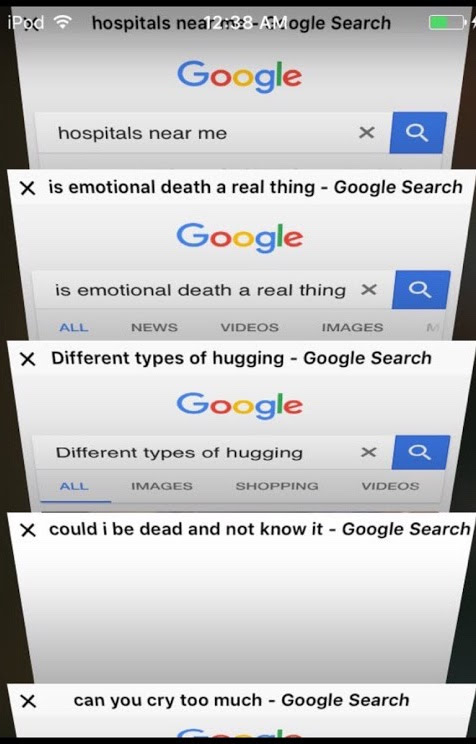476x744 pixels.
Task: Clear the 'Different types of hugging' query
Action: pyautogui.click(x=369, y=452)
